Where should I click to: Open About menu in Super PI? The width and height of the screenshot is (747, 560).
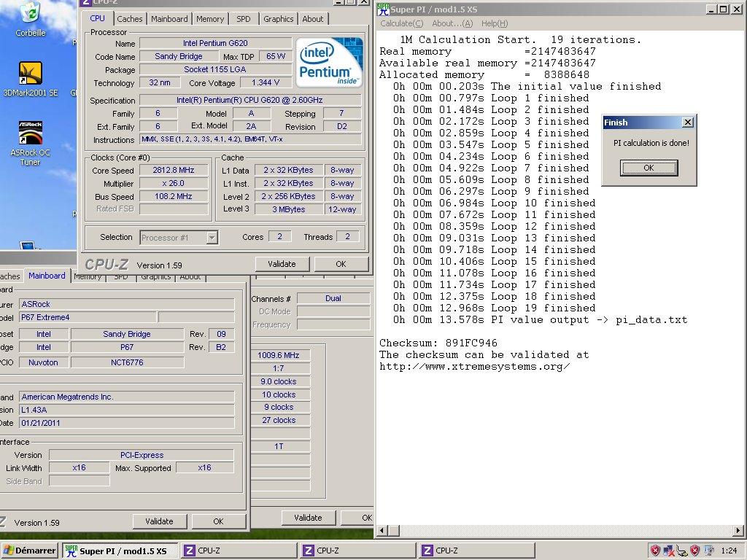click(x=452, y=23)
